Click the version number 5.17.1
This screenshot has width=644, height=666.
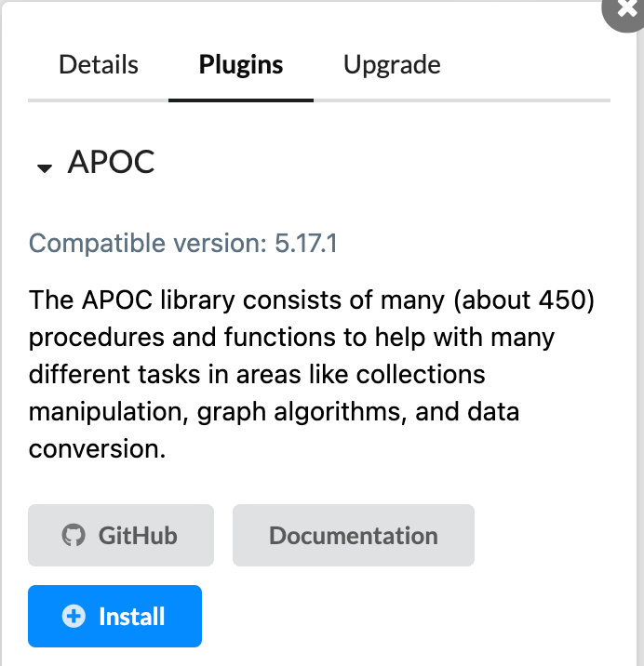tap(306, 245)
